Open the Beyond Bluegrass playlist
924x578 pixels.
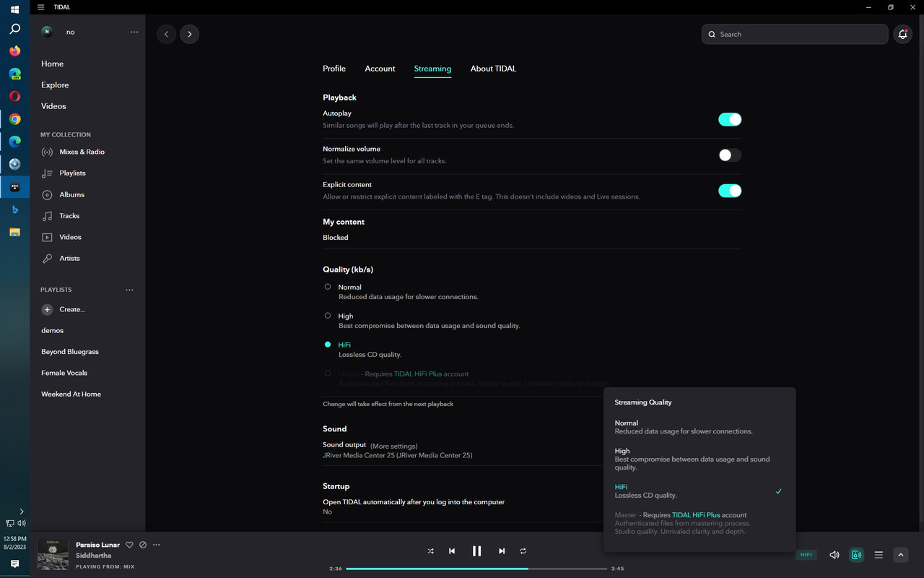pos(70,352)
